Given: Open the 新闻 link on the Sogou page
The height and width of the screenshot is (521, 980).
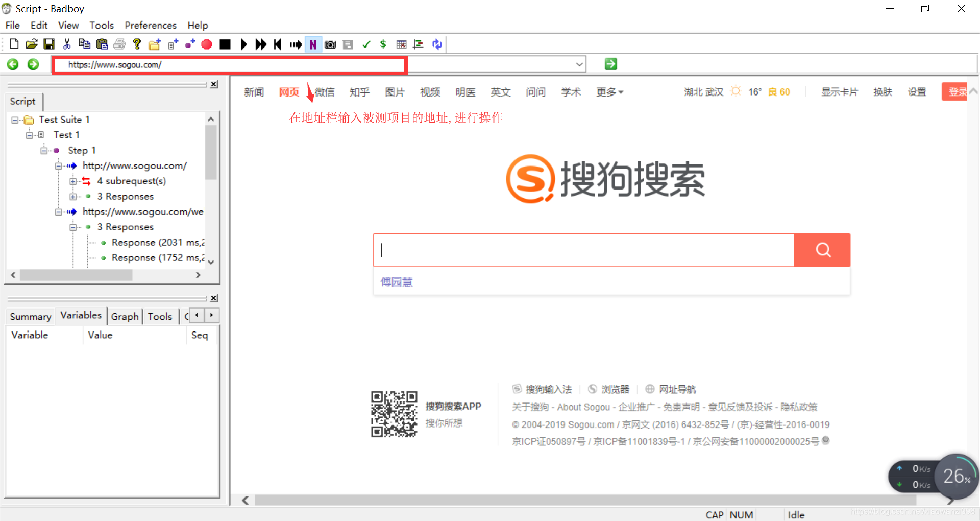Looking at the screenshot, I should click(254, 92).
